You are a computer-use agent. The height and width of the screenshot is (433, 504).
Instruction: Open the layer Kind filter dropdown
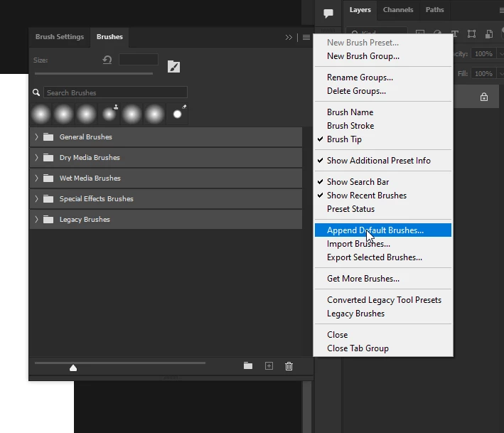(377, 31)
